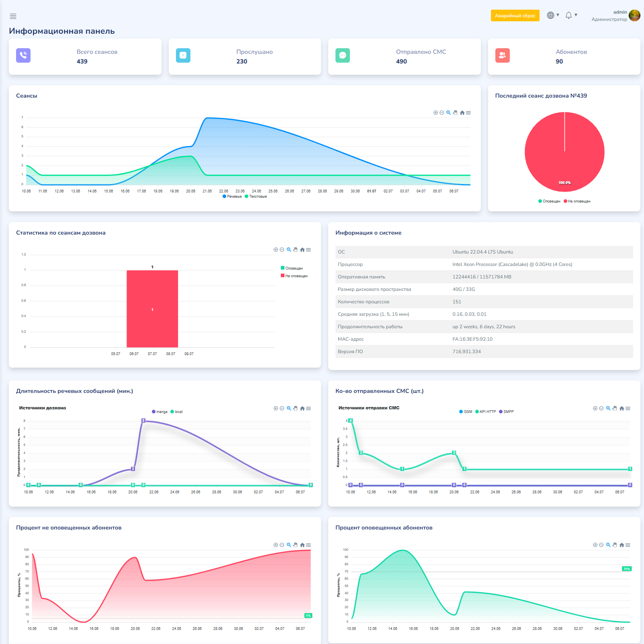Select the selection zoom tool on Длительность речевых chart
The width and height of the screenshot is (644, 644).
[x=289, y=409]
